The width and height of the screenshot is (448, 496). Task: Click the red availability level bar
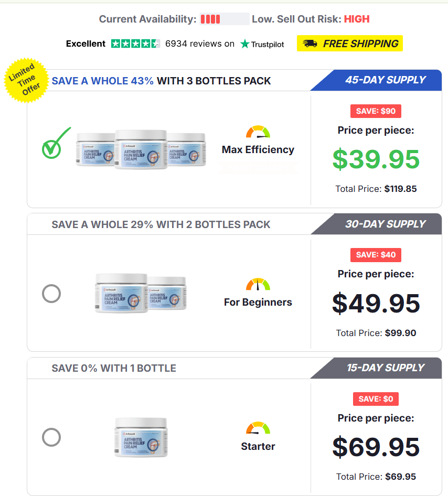pos(210,19)
